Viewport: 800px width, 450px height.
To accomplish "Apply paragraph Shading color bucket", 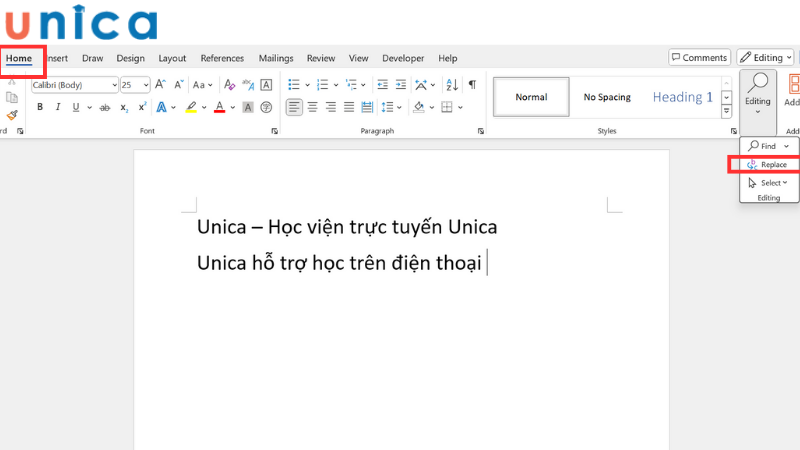I will click(419, 107).
